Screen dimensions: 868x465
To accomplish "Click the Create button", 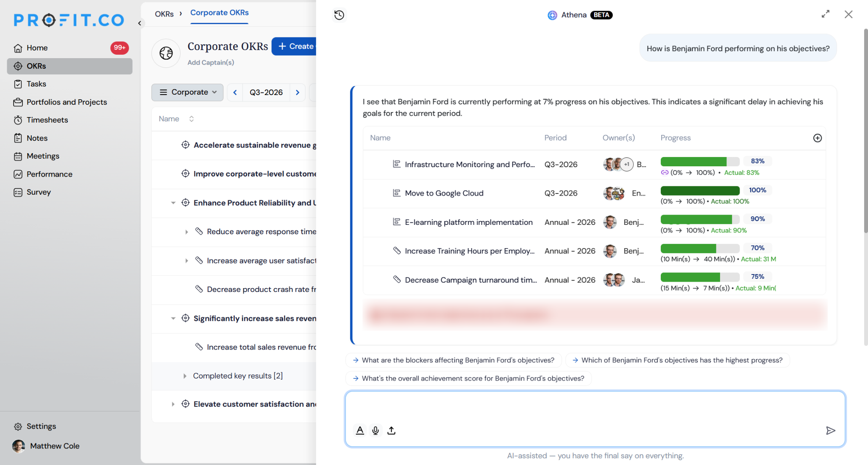I will point(294,46).
